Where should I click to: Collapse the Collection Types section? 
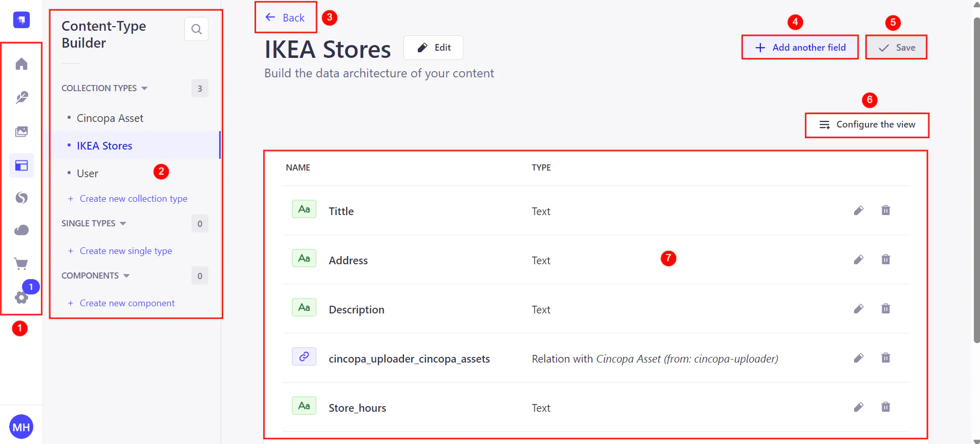(x=104, y=88)
